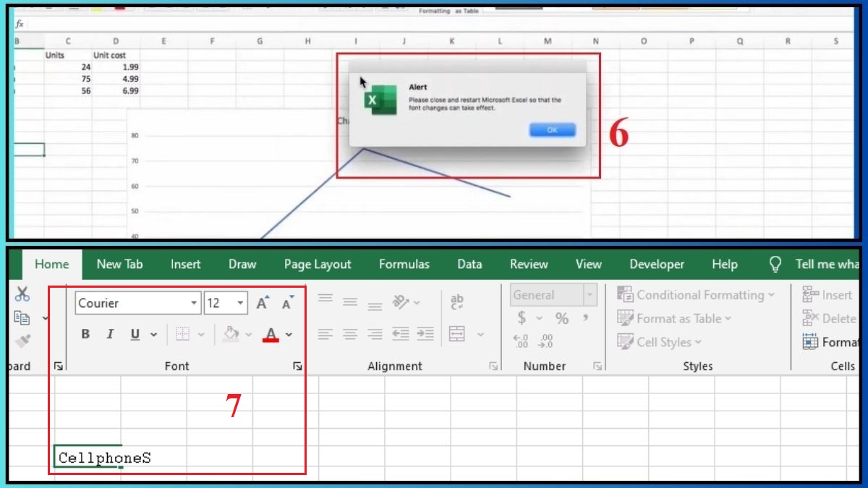Toggle Merge and Center

[x=457, y=334]
